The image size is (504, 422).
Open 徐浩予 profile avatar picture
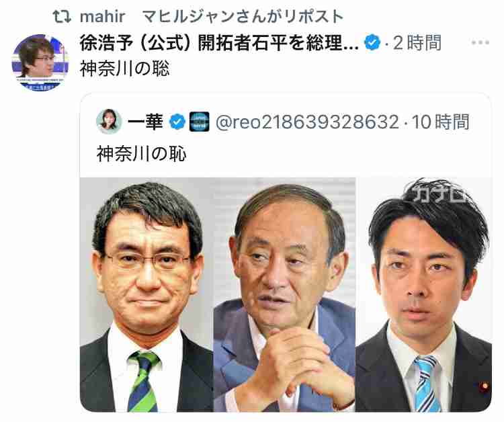(40, 62)
